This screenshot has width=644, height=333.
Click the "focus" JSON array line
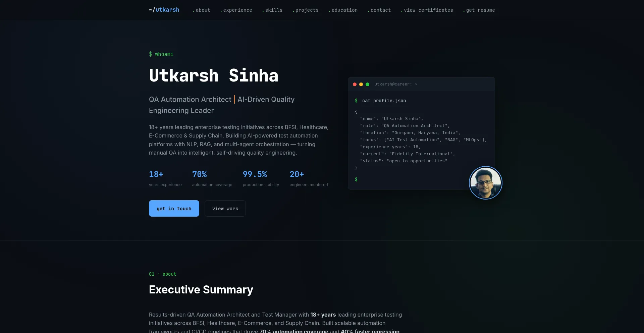click(x=424, y=140)
